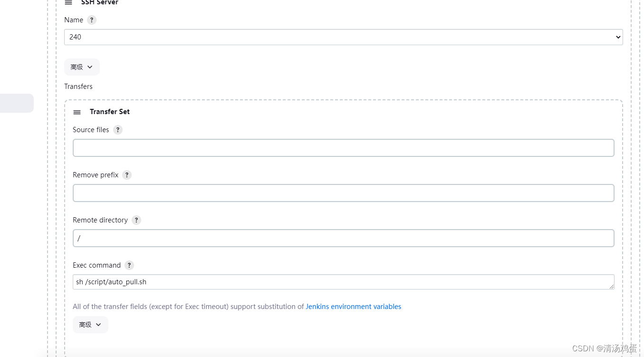
Task: Click the Exec command textarea resize grip
Action: click(611, 286)
